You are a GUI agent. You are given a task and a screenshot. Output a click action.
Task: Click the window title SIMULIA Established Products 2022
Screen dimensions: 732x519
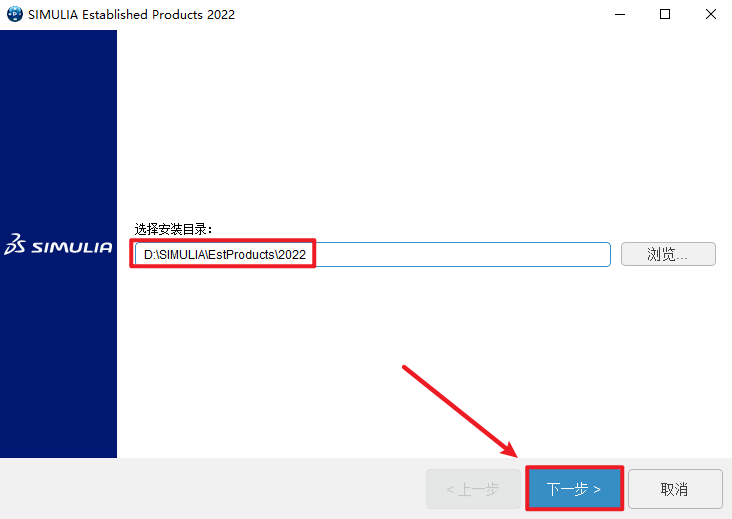pyautogui.click(x=131, y=14)
